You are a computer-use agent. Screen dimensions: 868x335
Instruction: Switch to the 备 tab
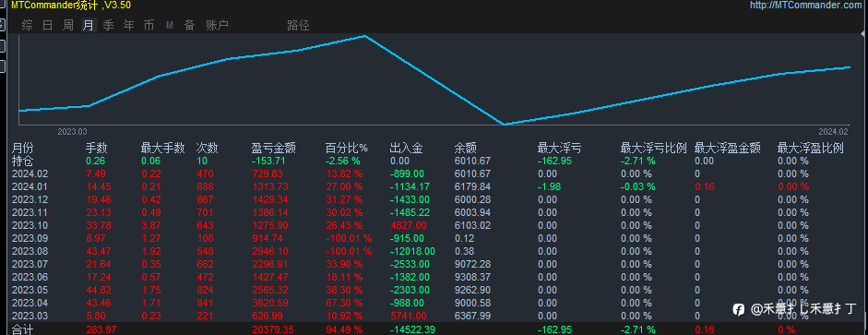[190, 25]
